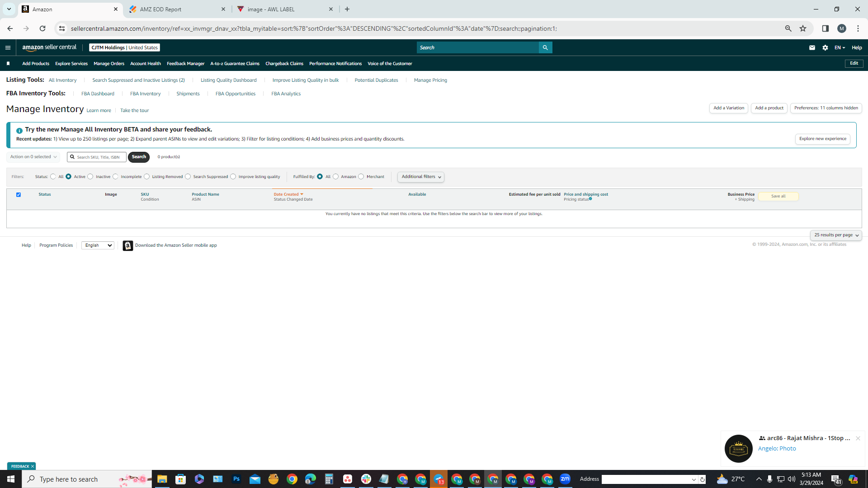
Task: Switch to the image - AWL LABEL tab
Action: click(285, 9)
